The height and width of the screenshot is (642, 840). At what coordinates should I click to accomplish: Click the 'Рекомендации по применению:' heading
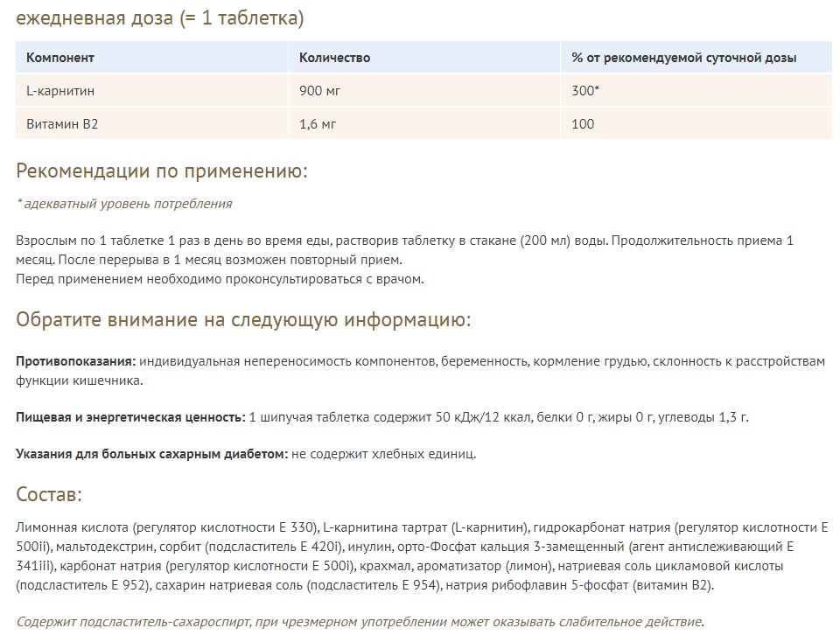coord(162,171)
